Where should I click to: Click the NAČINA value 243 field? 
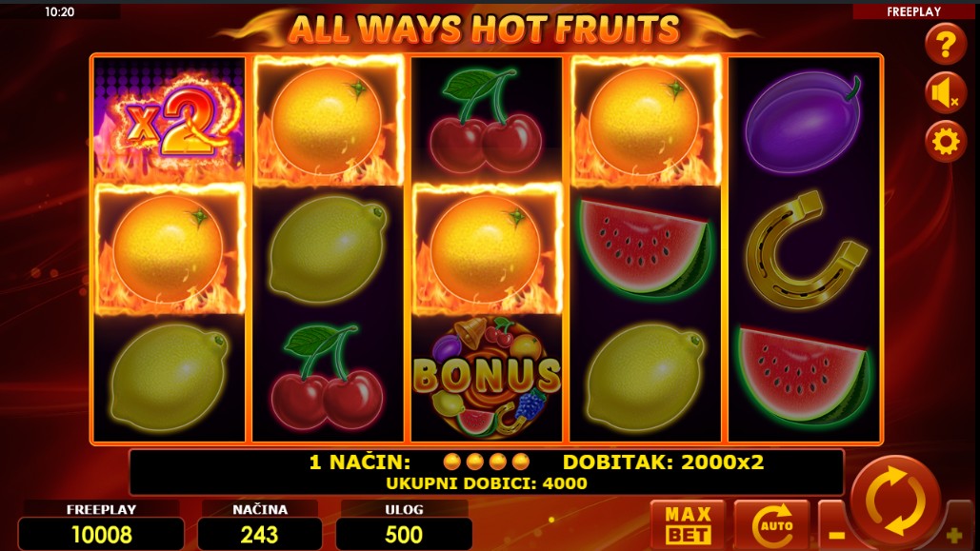pyautogui.click(x=259, y=534)
